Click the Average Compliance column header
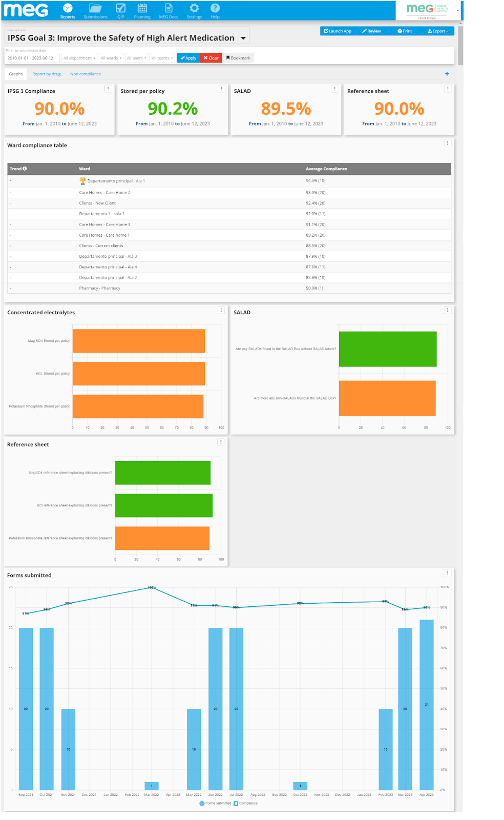The width and height of the screenshot is (504, 820). coord(326,169)
